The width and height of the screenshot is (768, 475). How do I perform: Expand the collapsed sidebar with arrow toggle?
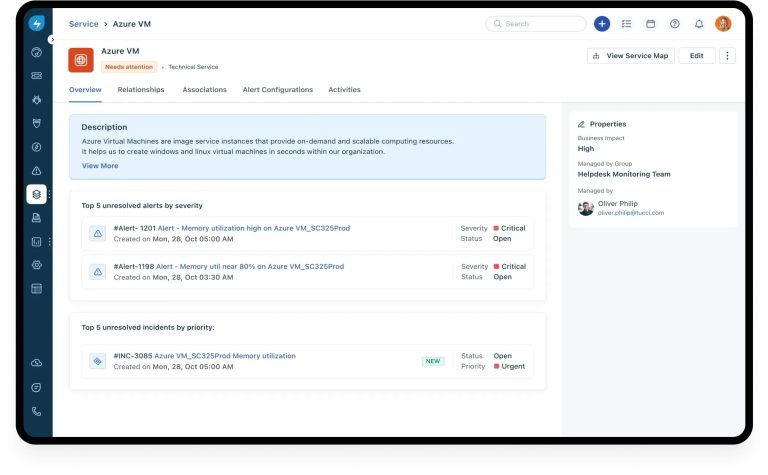pyautogui.click(x=52, y=39)
